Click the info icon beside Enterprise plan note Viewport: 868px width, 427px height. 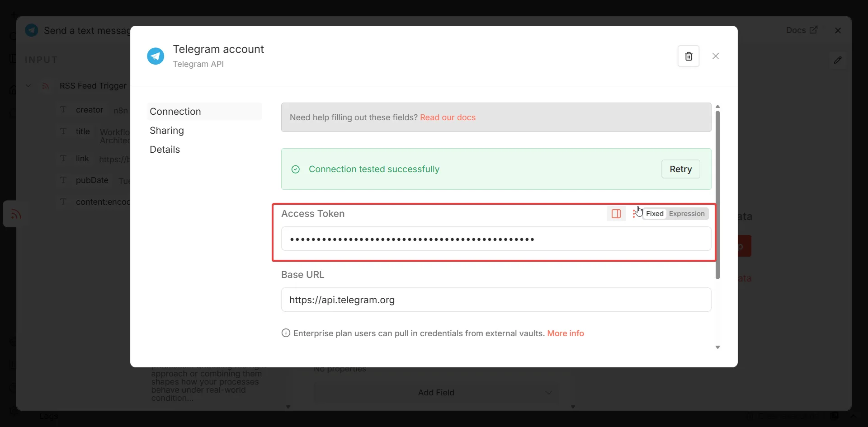[286, 333]
